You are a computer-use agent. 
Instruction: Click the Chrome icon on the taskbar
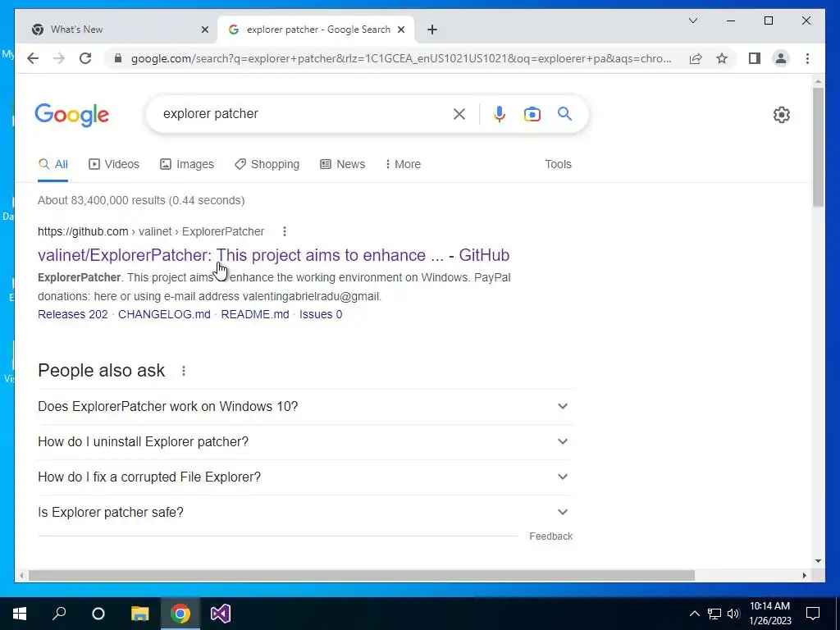coord(180,614)
